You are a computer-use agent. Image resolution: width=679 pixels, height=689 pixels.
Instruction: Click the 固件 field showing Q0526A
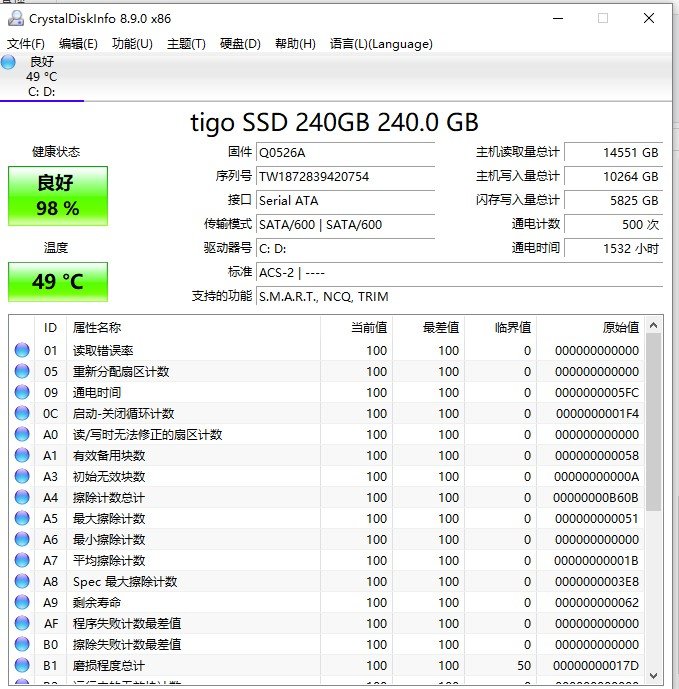(x=345, y=152)
